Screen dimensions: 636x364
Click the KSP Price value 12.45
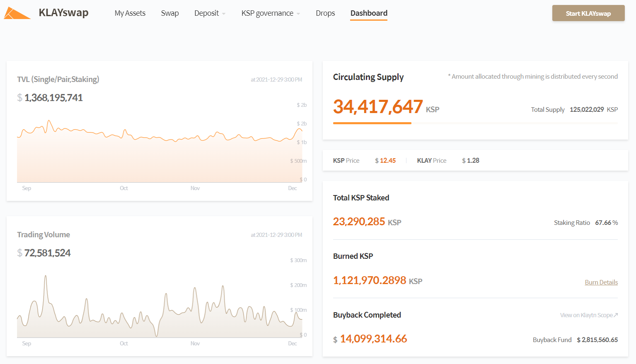[x=388, y=161]
